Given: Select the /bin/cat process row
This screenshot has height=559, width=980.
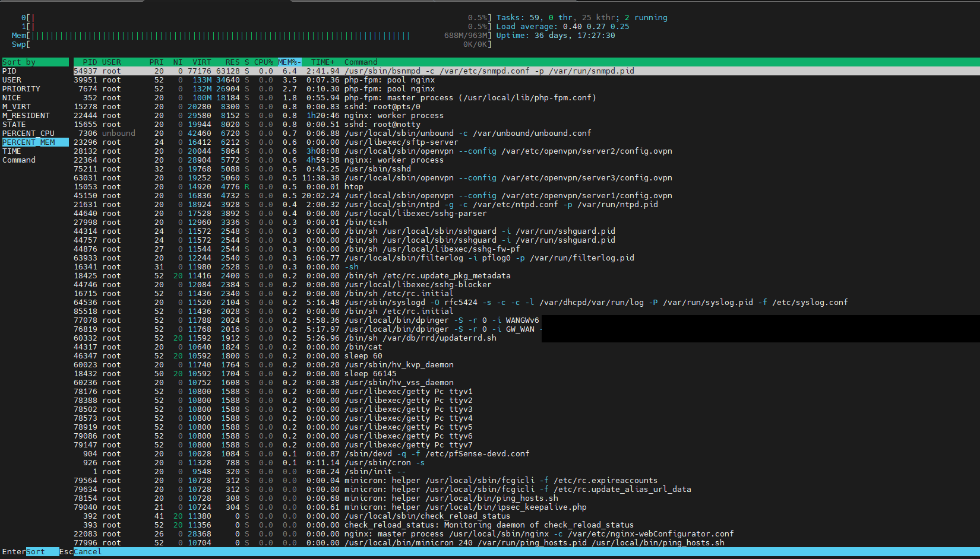Looking at the screenshot, I should 526,347.
